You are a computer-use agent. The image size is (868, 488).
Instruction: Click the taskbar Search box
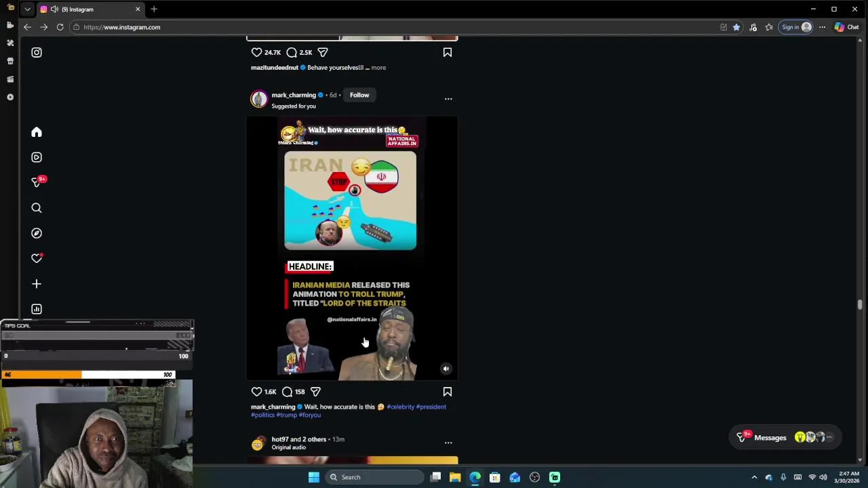(x=376, y=477)
